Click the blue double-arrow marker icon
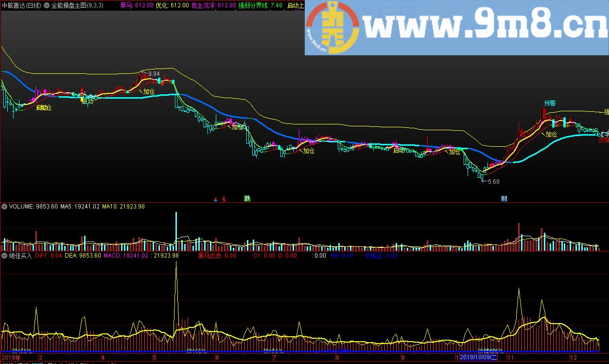 216,199
